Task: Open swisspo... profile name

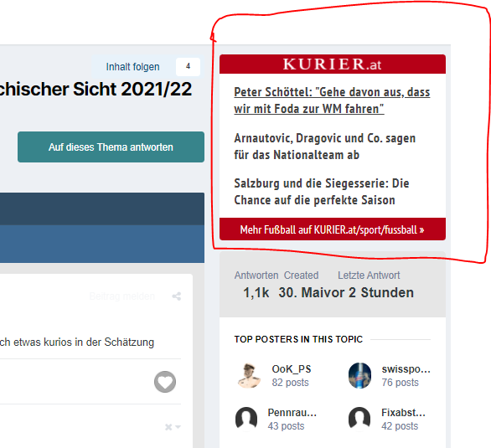Action: tap(406, 369)
